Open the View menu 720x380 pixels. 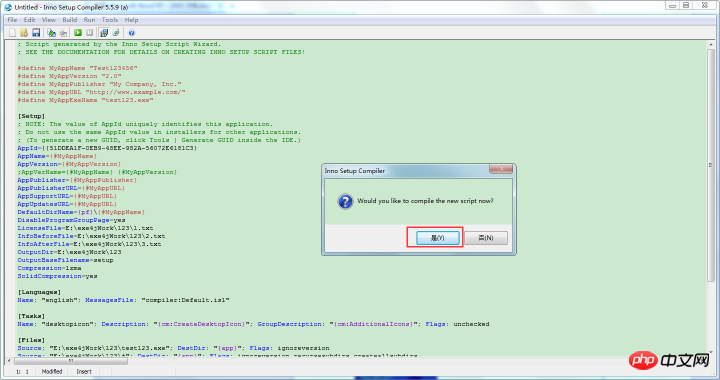pos(49,20)
